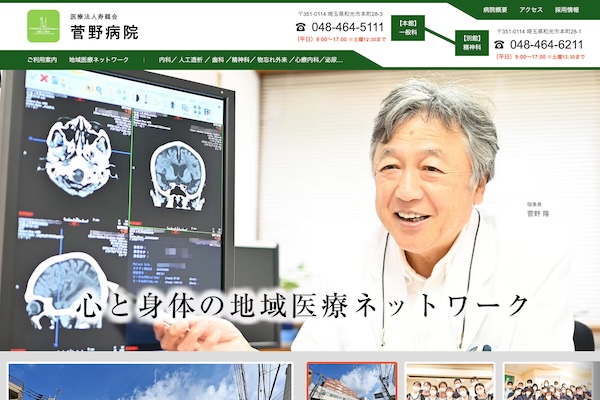Click the telephone icon beside 048-464-5111
This screenshot has width=600, height=400.
pyautogui.click(x=301, y=27)
